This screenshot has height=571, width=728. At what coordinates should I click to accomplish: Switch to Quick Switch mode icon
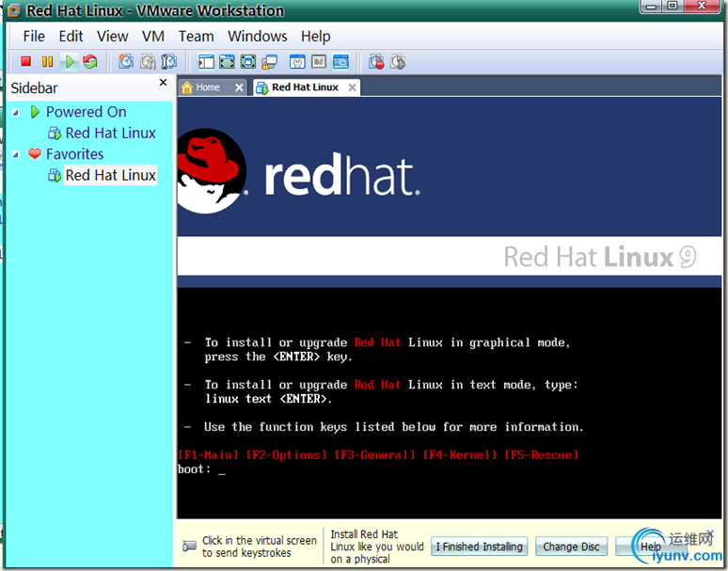[x=227, y=61]
